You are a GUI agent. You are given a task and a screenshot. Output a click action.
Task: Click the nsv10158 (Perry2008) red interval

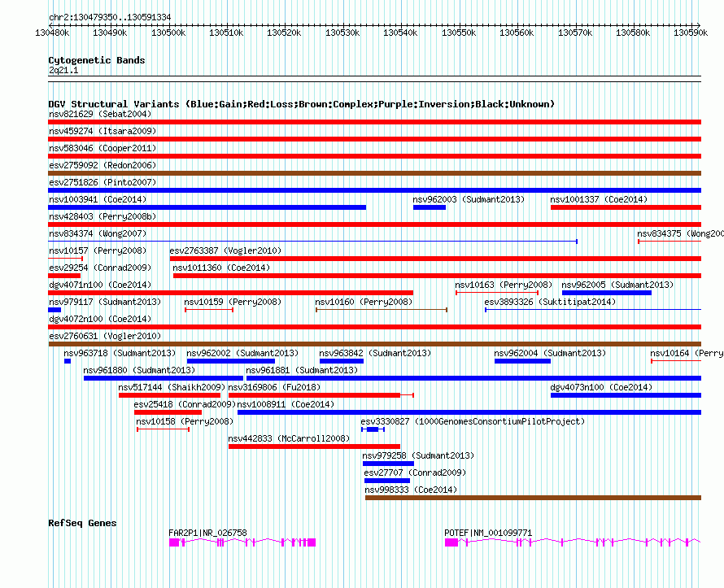163,429
